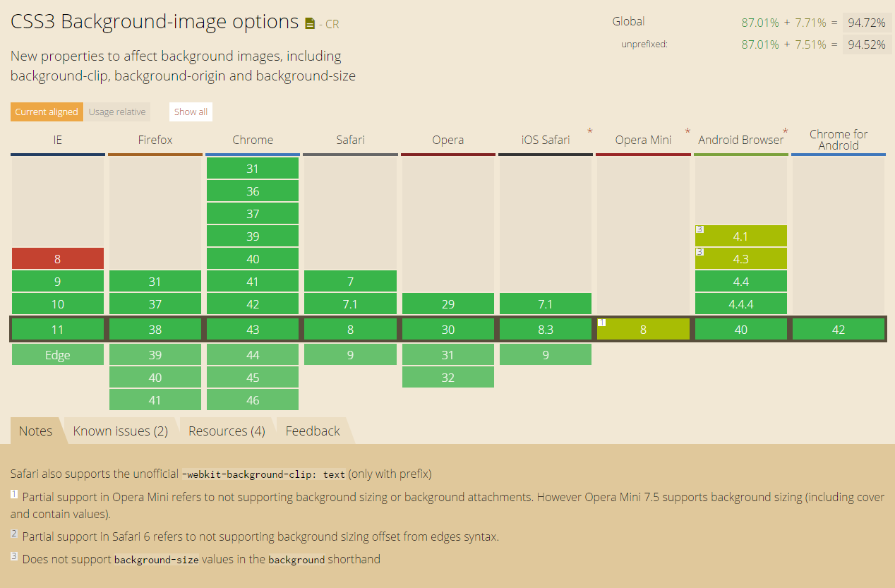
Task: Click the iOS Safari column header
Action: [x=546, y=140]
